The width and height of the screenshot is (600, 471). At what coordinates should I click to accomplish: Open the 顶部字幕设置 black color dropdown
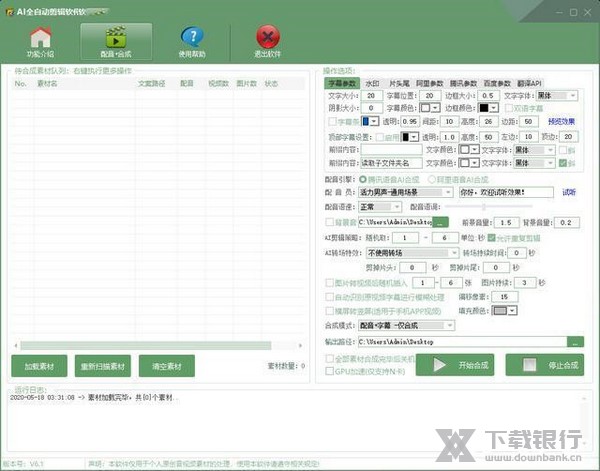point(414,137)
